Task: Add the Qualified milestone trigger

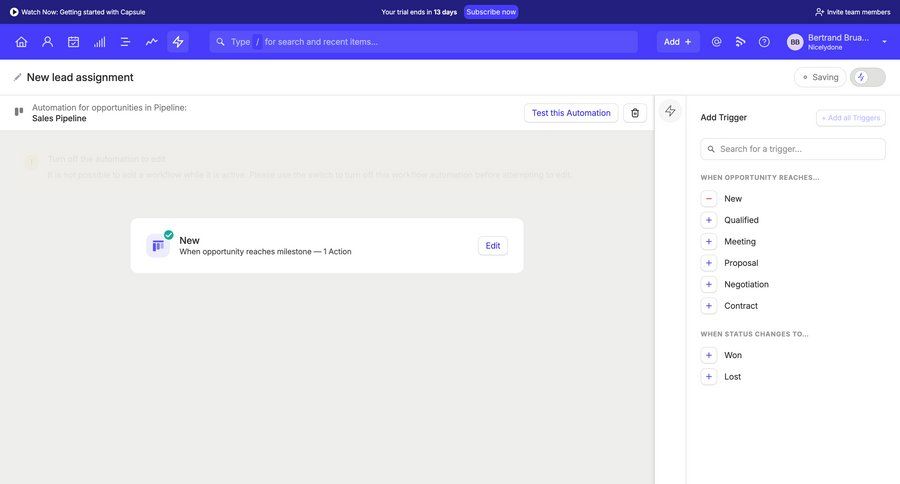Action: (709, 220)
